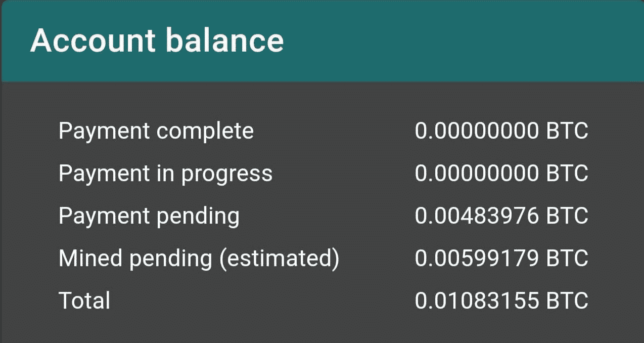Screen dimensions: 644x343
Task: Click empty teal header area right of title
Action: point(455,40)
